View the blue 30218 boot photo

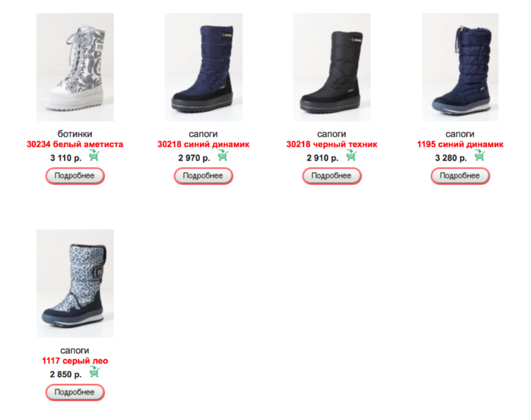[203, 67]
